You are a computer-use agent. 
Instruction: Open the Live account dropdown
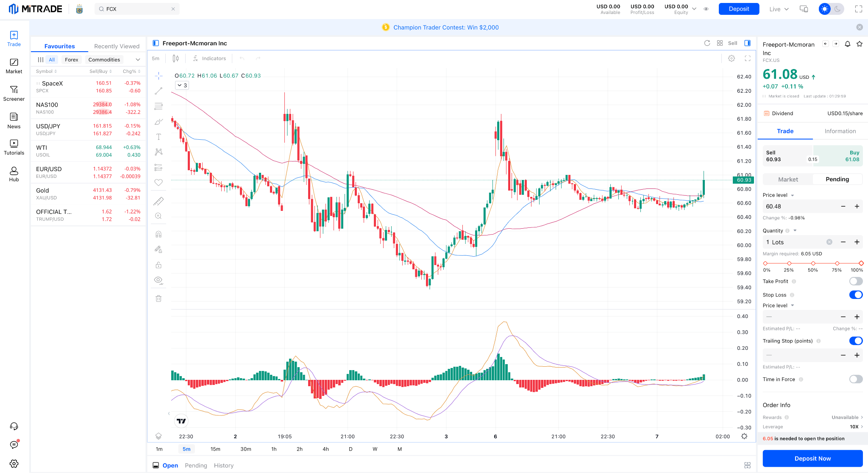click(x=779, y=9)
